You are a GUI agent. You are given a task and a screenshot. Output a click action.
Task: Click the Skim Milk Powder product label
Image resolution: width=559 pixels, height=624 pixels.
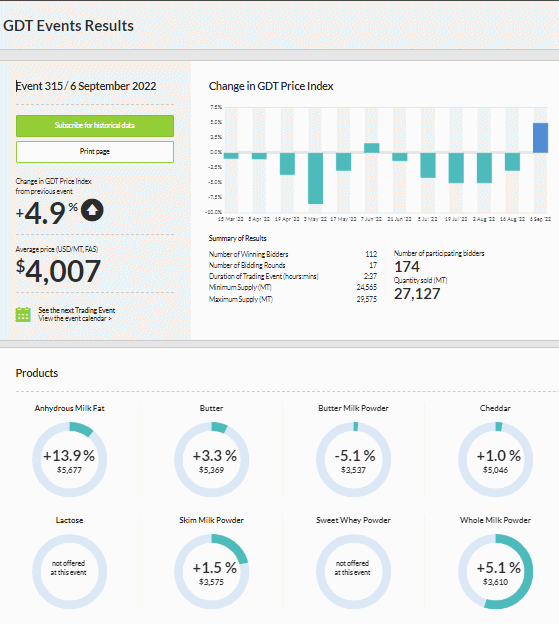tap(212, 520)
